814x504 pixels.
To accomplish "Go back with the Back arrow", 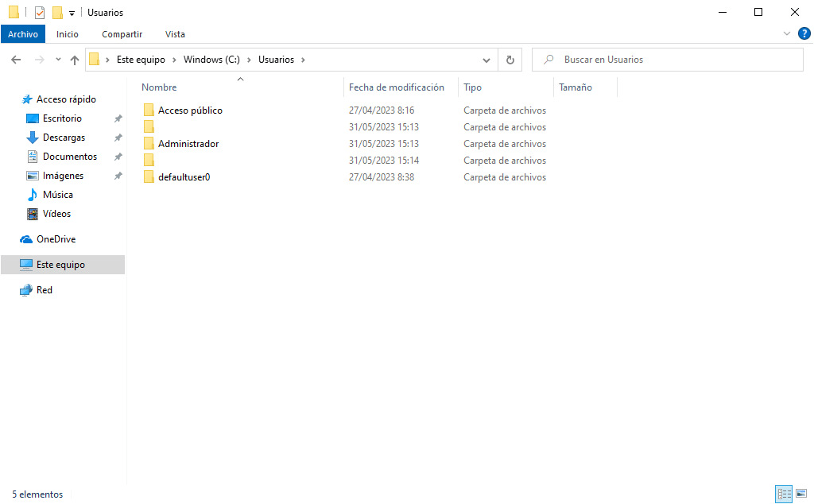I will (x=16, y=60).
